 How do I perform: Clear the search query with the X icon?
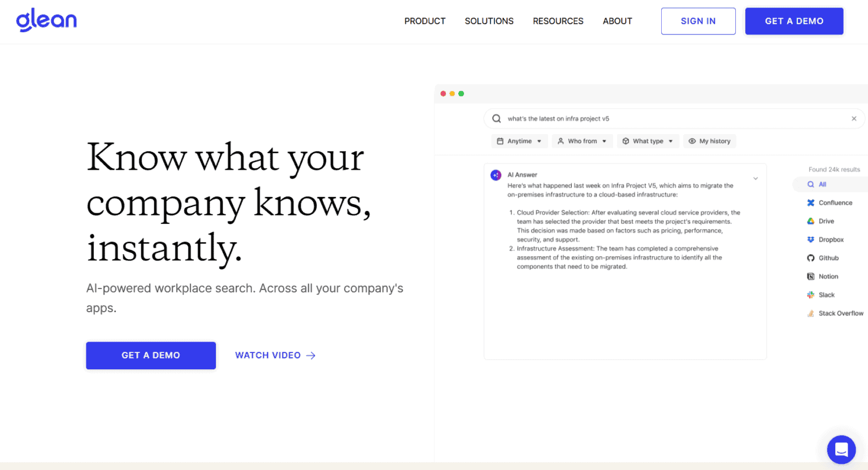tap(854, 119)
